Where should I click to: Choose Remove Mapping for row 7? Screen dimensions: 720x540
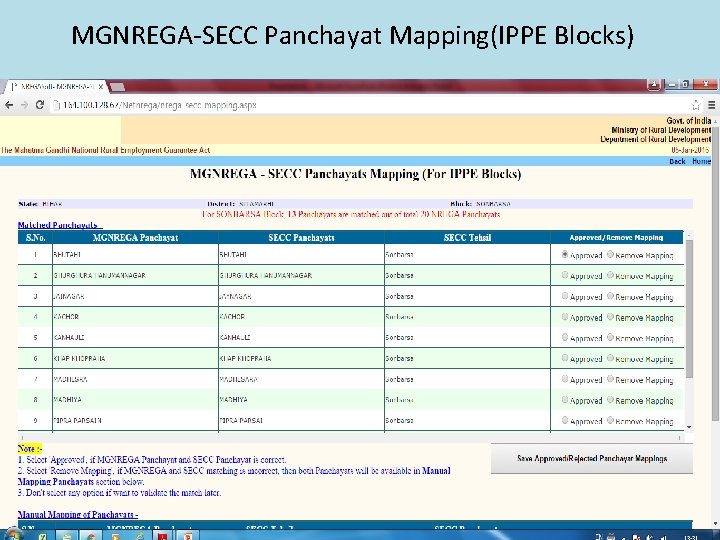pos(610,379)
